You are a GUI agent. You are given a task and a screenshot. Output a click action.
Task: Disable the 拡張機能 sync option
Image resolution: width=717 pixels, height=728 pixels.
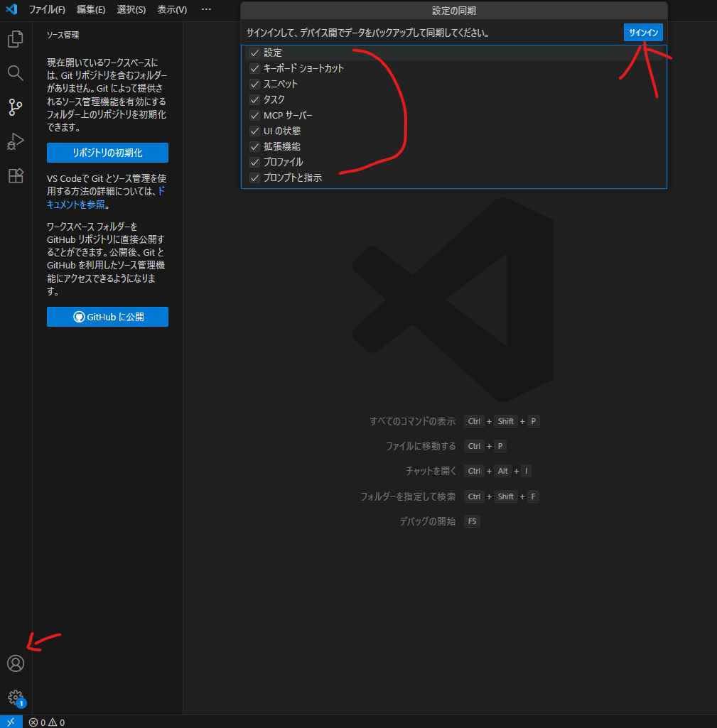254,147
